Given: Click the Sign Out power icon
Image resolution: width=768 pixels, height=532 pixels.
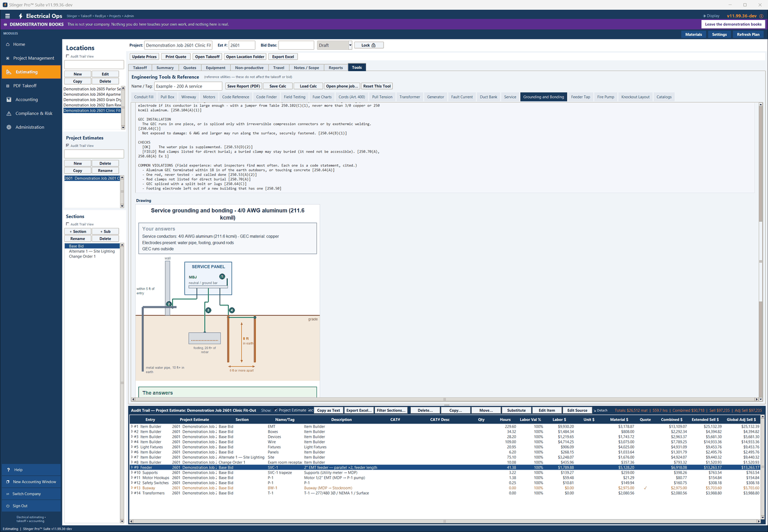Looking at the screenshot, I should 8,506.
